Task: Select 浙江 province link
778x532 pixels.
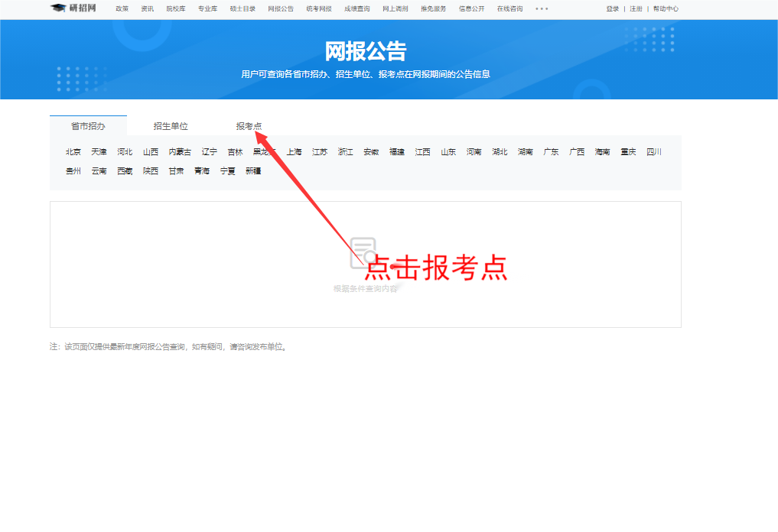Action: [346, 151]
